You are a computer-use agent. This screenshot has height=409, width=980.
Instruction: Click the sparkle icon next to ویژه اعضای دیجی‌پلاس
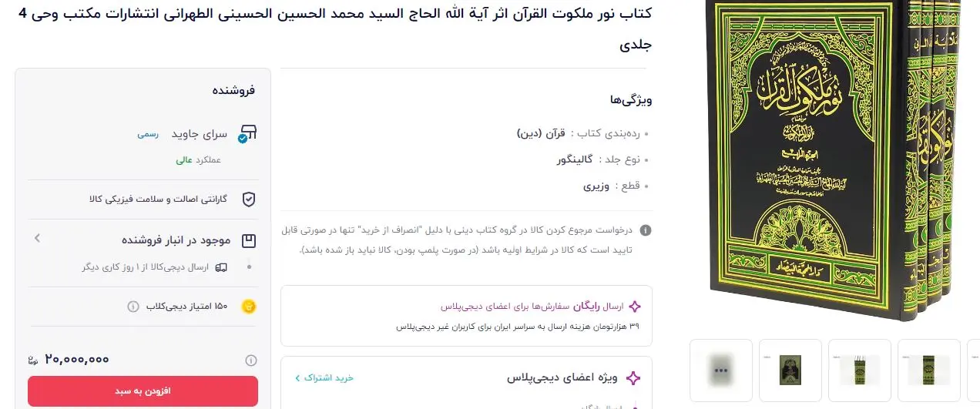[633, 378]
